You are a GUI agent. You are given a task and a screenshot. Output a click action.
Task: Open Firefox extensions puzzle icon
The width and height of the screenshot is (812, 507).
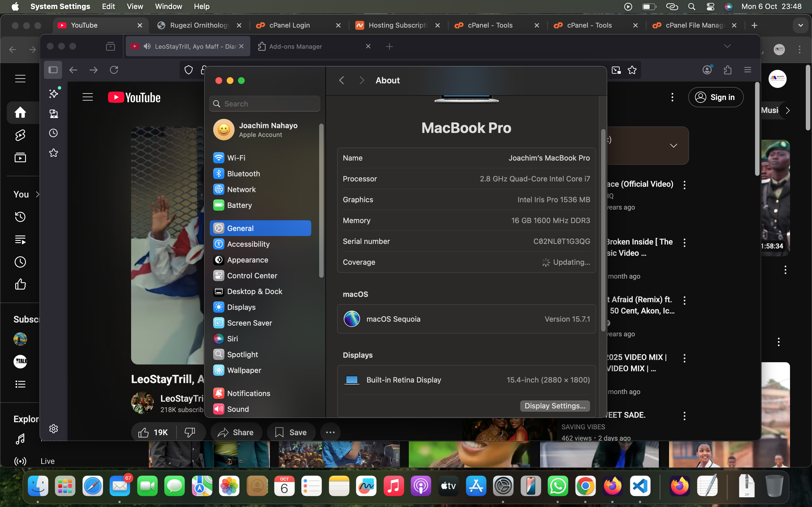point(727,70)
